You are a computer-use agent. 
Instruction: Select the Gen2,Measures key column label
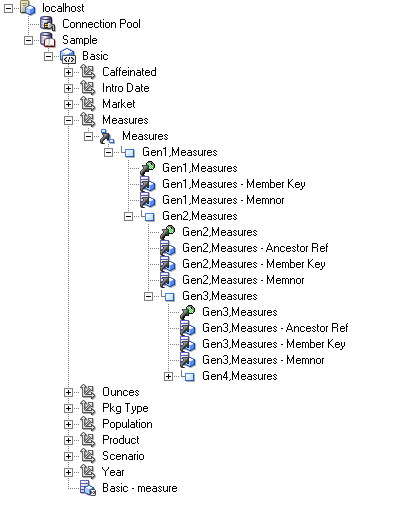click(220, 232)
